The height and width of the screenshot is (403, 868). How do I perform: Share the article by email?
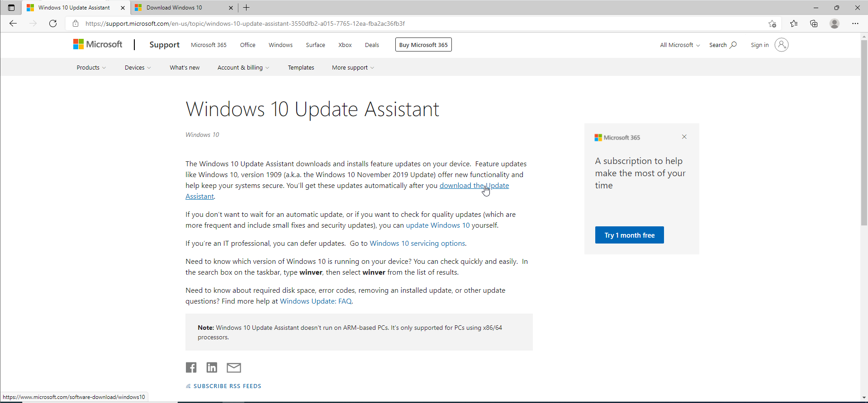[234, 367]
